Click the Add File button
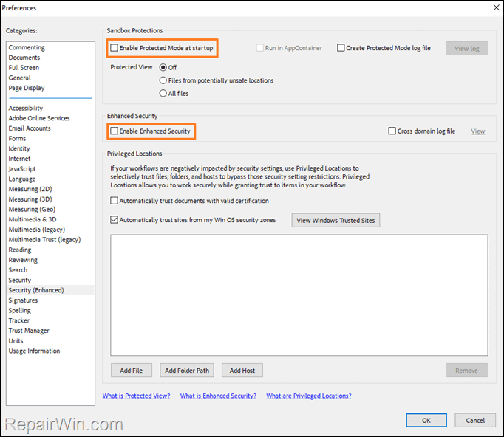Image resolution: width=504 pixels, height=437 pixels. point(132,371)
